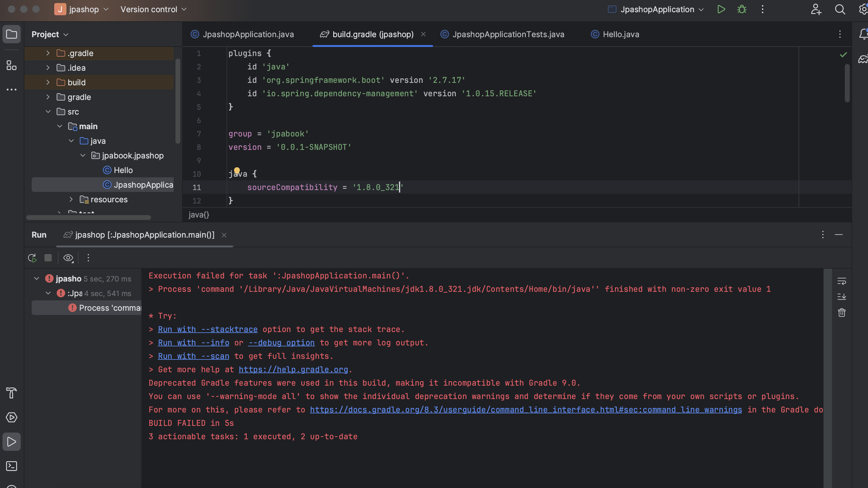This screenshot has height=488, width=868.
Task: Clear console output with trash icon
Action: click(842, 313)
